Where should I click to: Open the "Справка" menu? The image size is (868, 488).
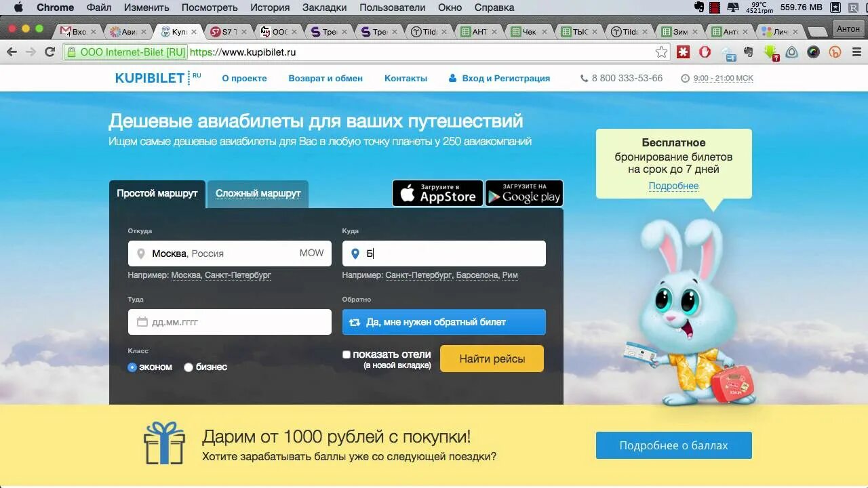tap(494, 7)
